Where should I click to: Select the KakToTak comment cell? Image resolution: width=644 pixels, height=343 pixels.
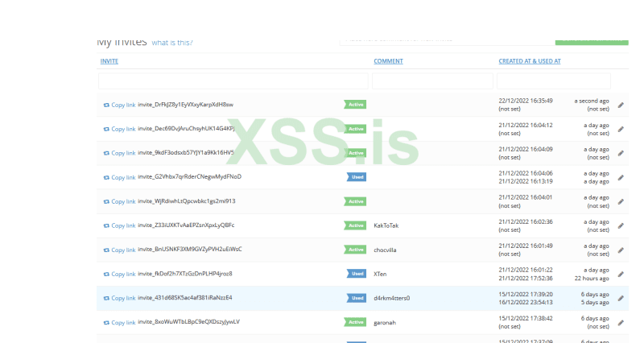(x=386, y=225)
